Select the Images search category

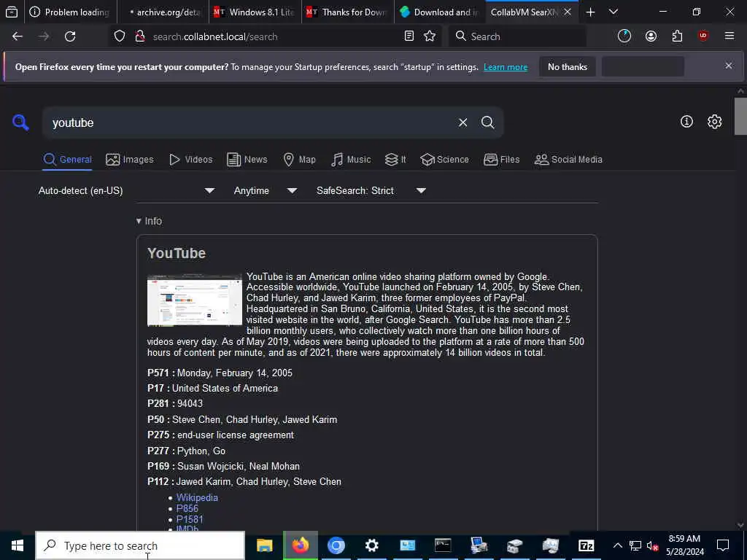130,160
